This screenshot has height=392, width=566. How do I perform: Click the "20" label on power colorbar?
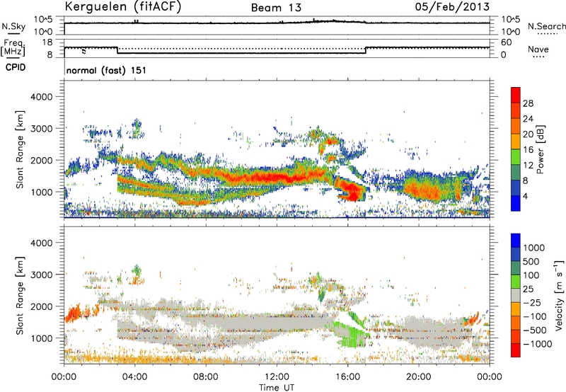click(528, 134)
